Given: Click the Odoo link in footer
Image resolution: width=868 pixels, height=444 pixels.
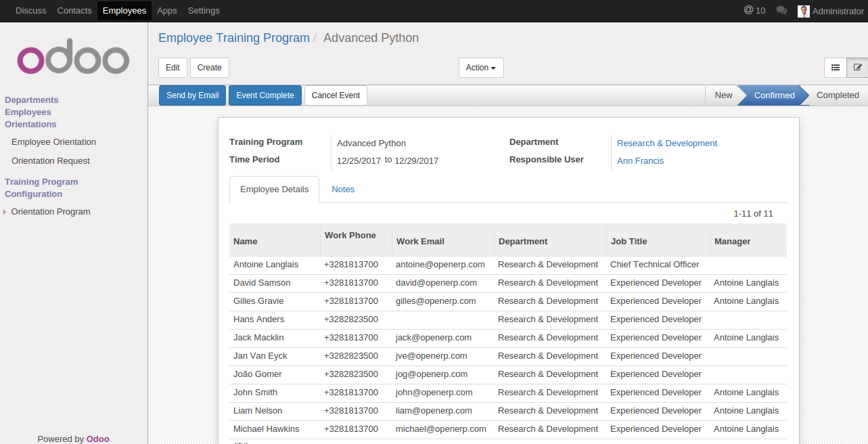Looking at the screenshot, I should pos(97,439).
